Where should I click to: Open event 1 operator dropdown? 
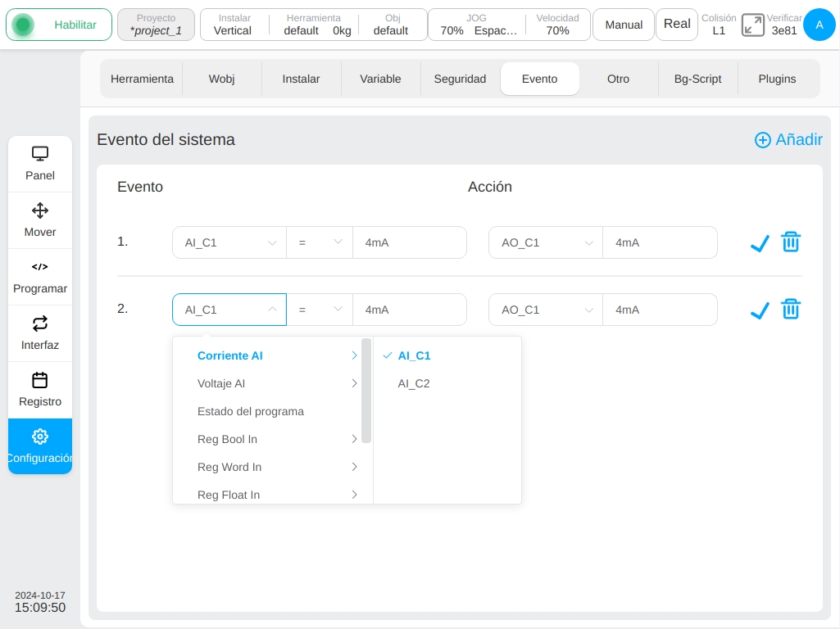click(320, 242)
